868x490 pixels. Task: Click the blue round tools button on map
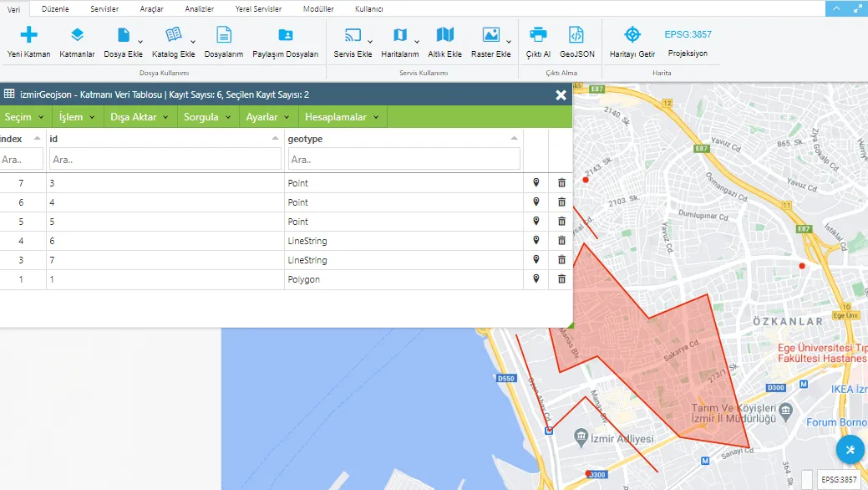[x=850, y=450]
